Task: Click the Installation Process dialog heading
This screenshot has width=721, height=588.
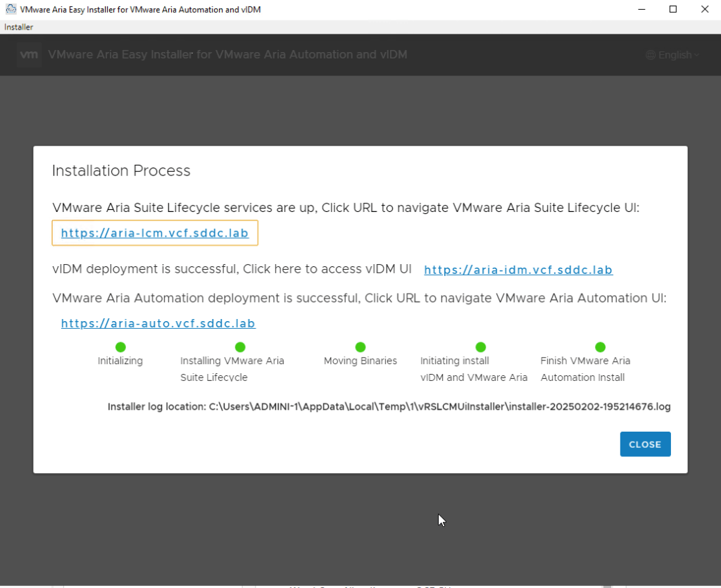Action: pos(121,171)
